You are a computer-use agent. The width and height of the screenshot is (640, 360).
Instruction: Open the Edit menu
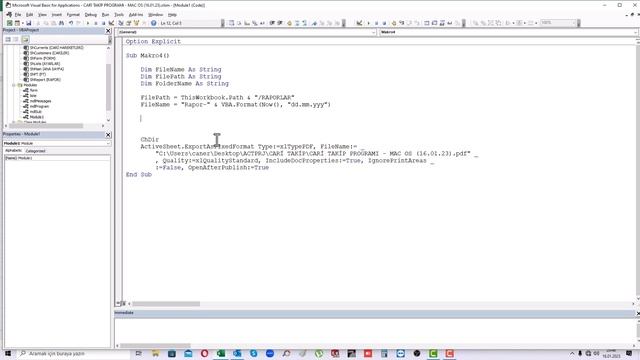(x=29, y=15)
